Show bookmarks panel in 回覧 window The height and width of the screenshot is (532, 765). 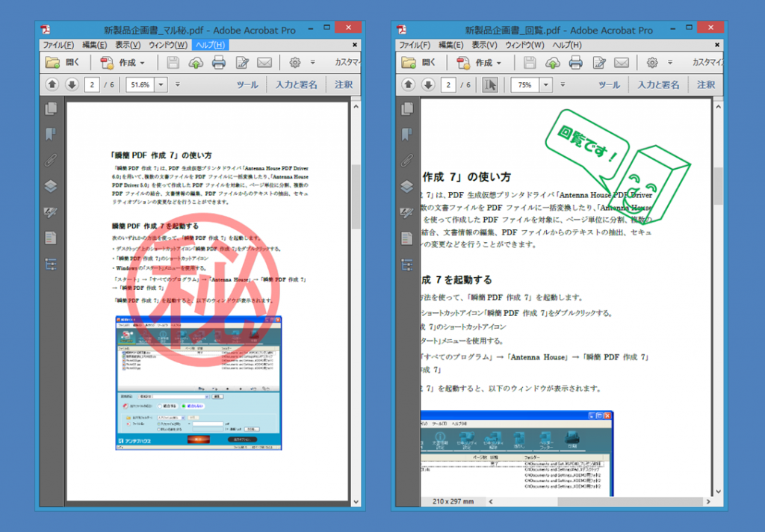tap(407, 134)
